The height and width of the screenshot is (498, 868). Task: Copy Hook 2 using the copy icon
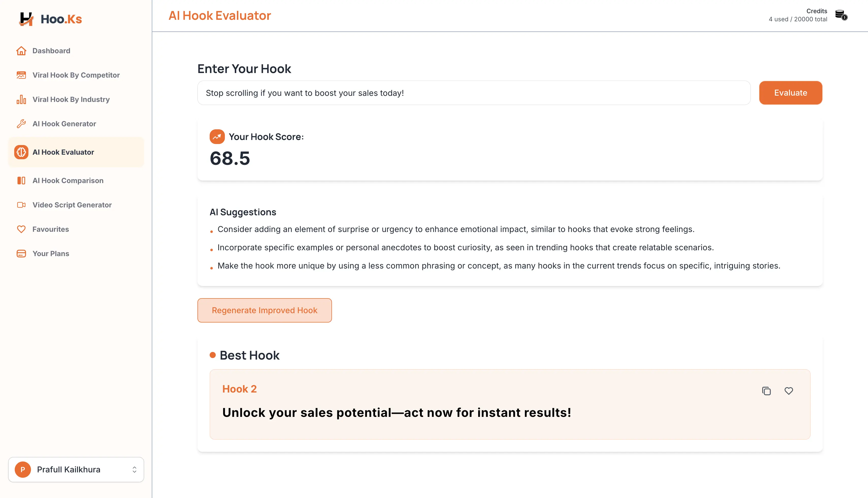(767, 391)
